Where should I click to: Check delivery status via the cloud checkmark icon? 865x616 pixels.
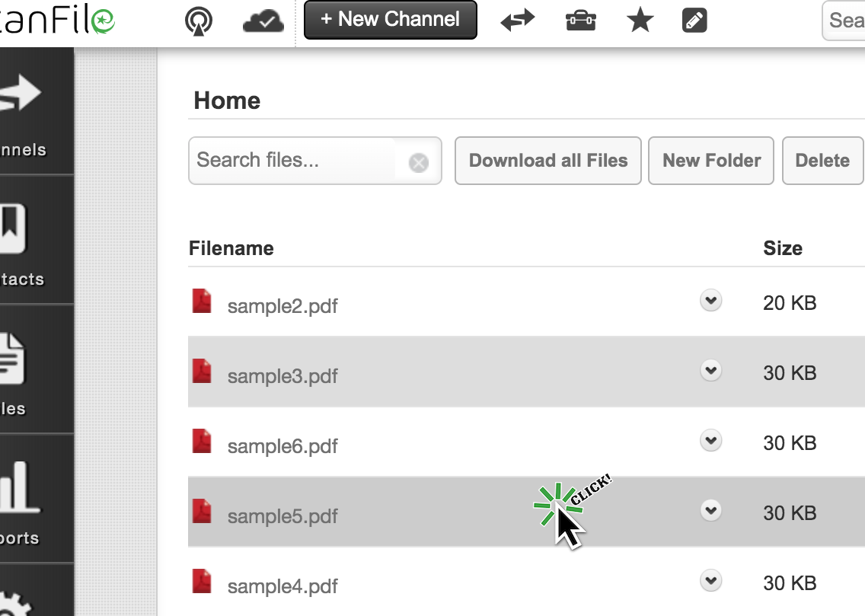tap(263, 20)
